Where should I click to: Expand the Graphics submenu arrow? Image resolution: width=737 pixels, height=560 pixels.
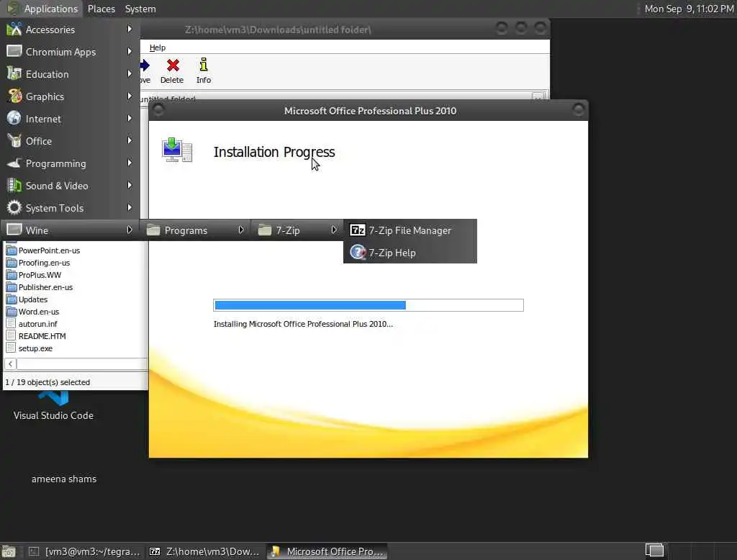tap(130, 96)
